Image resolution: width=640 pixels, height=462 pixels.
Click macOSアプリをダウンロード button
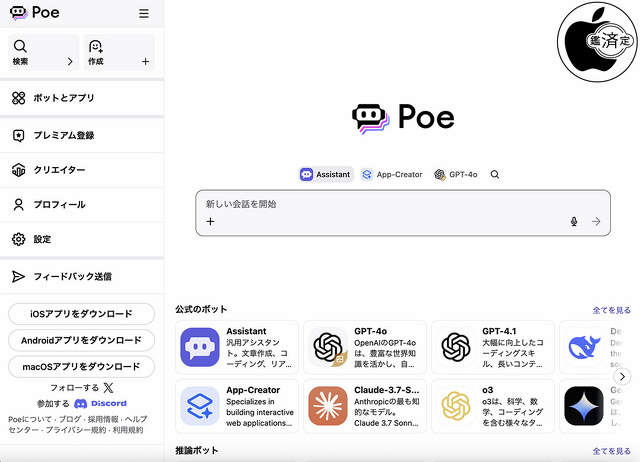pos(81,367)
